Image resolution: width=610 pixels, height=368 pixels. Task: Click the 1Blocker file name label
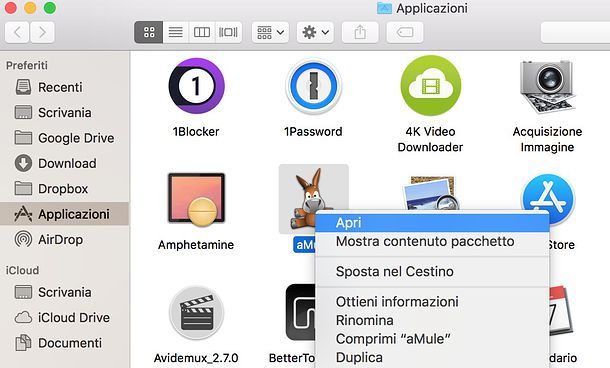196,131
